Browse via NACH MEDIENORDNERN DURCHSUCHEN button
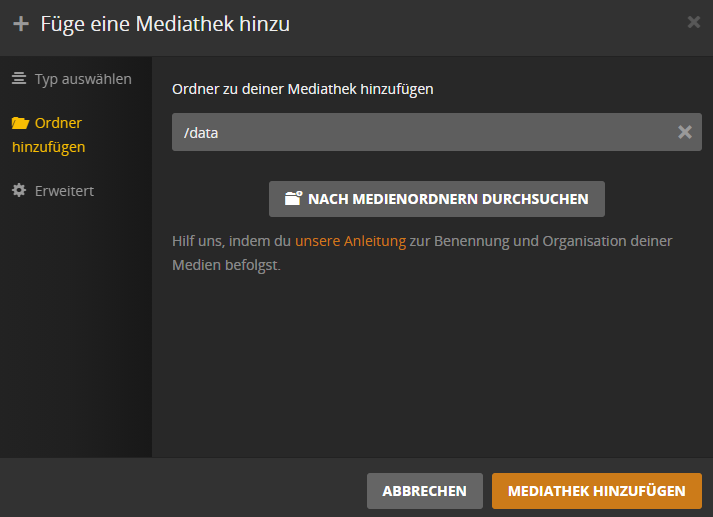The height and width of the screenshot is (517, 713). pos(437,199)
